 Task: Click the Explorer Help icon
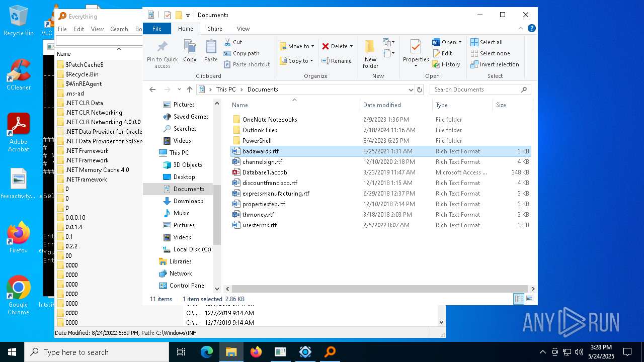tap(532, 29)
